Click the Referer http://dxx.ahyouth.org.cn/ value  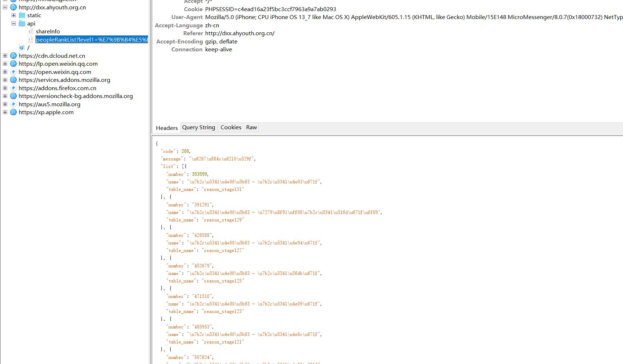click(x=240, y=33)
